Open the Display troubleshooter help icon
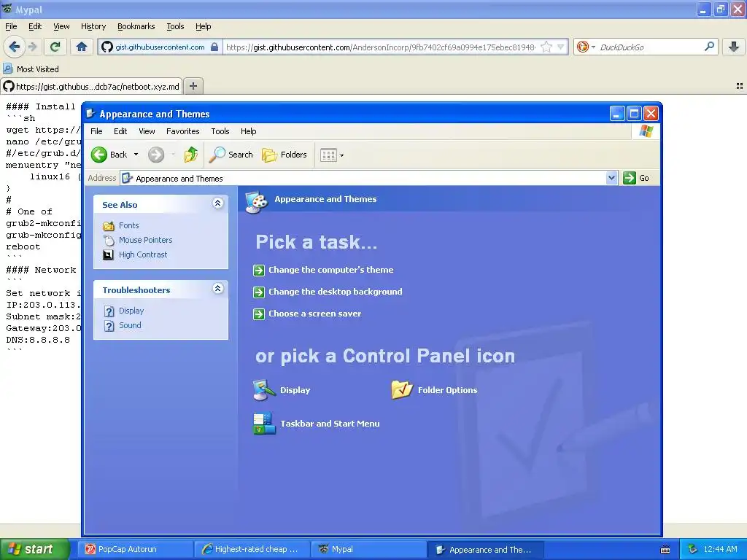747x560 pixels. [109, 311]
